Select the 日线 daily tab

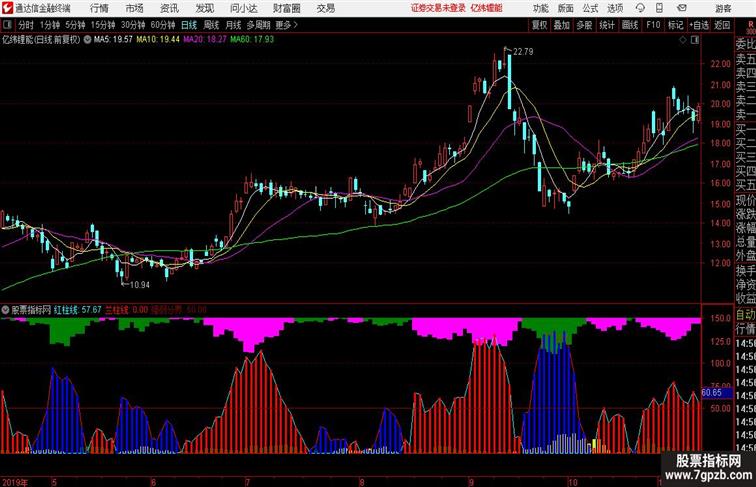coord(189,25)
